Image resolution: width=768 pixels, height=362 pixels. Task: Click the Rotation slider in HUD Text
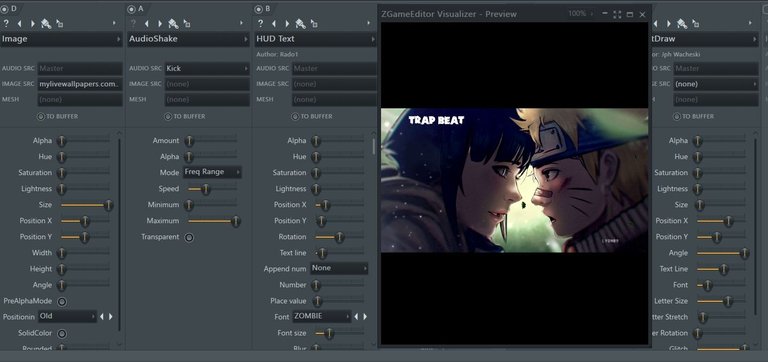click(339, 238)
